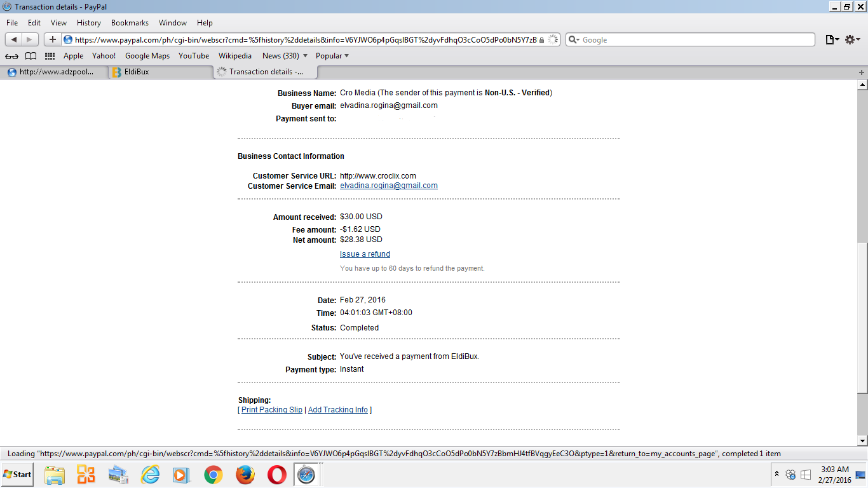Click the Customer Service Email link
This screenshot has height=488, width=868.
389,186
